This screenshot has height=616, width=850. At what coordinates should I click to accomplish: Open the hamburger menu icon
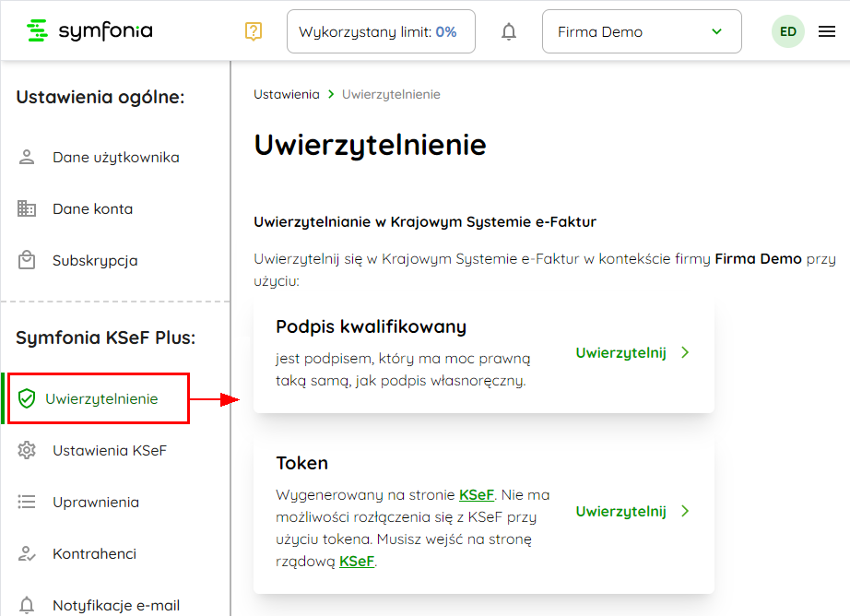[x=827, y=31]
